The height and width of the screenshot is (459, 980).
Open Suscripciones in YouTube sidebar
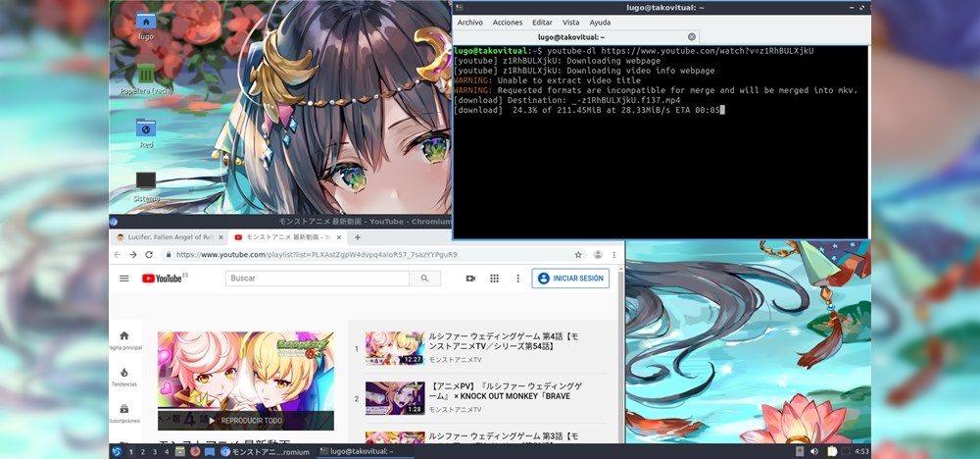(x=124, y=413)
